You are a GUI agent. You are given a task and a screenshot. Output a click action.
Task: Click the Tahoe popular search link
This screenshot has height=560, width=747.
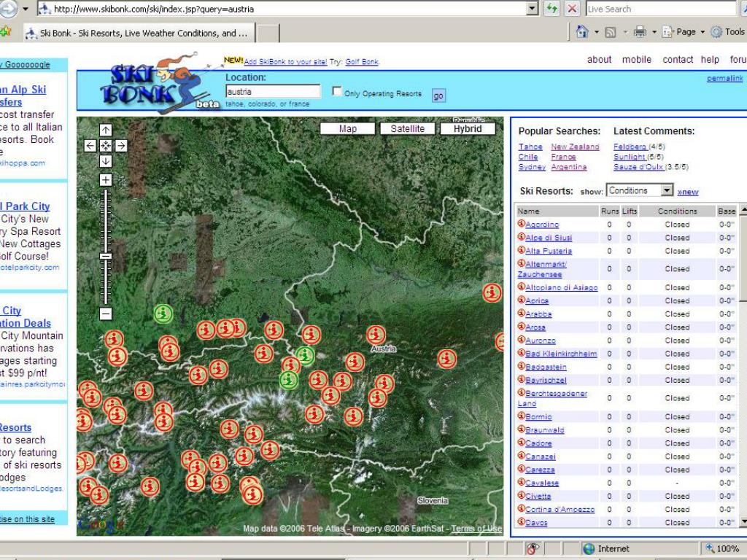coord(530,147)
